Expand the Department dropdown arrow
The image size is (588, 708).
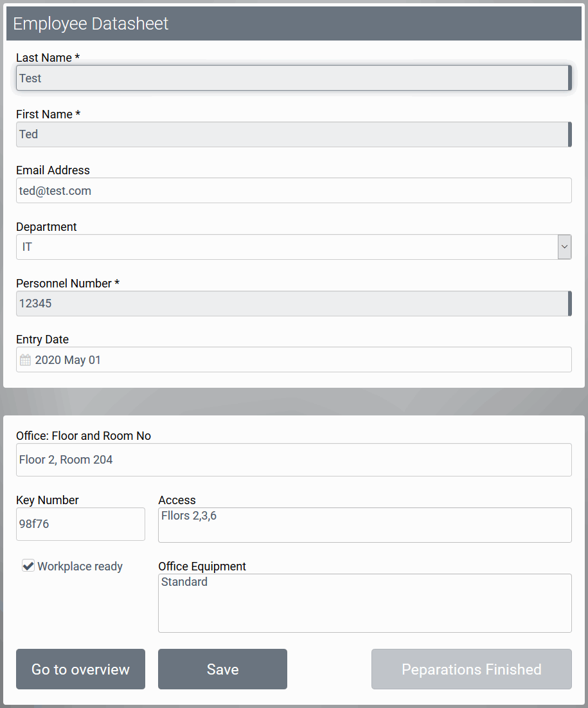[x=564, y=247]
